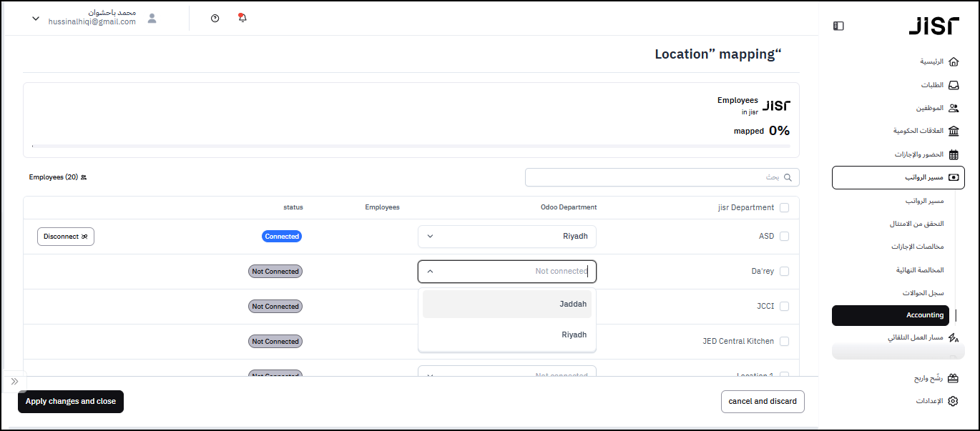Expand the user account menu chevron

(36, 19)
